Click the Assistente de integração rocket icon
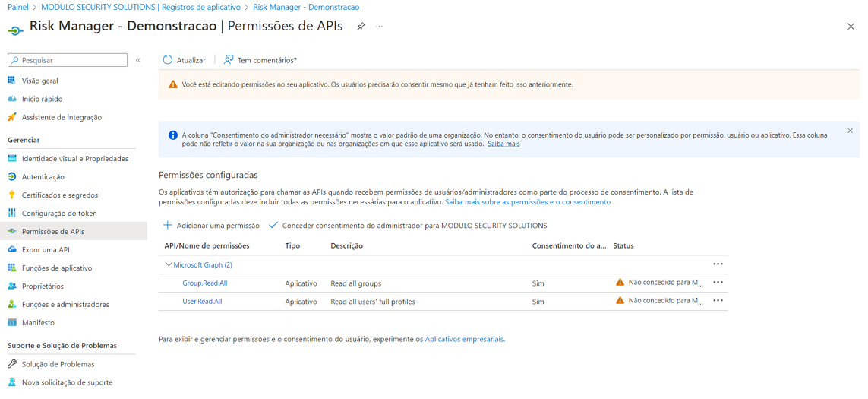This screenshot has width=868, height=399. pos(12,117)
